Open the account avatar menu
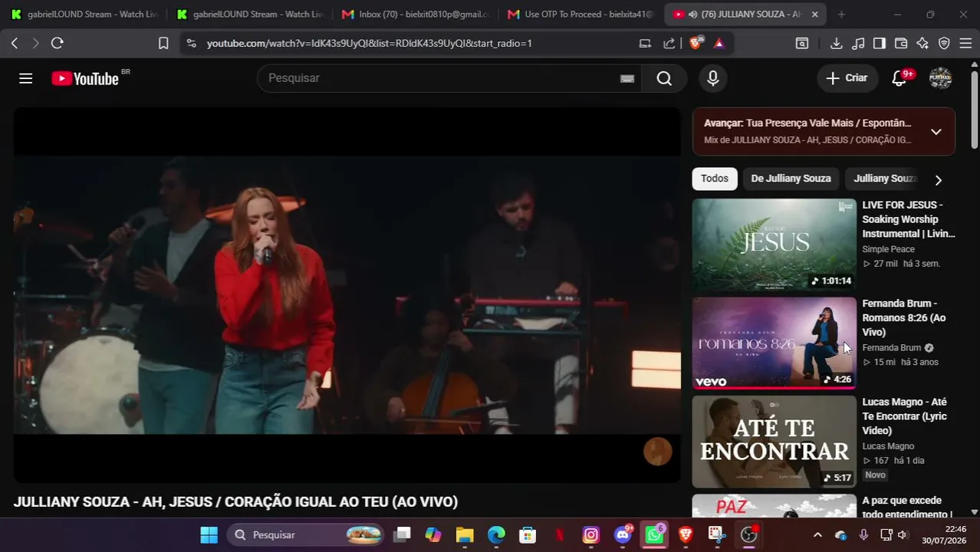The image size is (980, 552). [x=940, y=78]
